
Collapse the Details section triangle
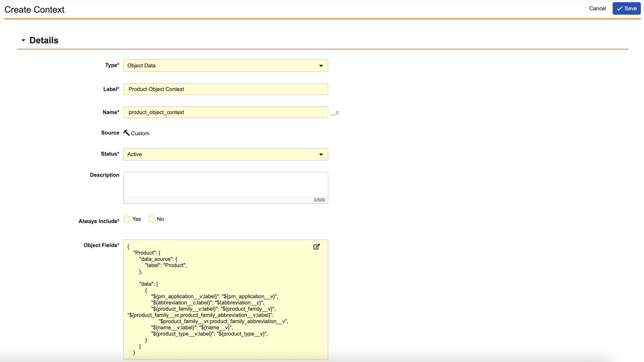pos(23,40)
